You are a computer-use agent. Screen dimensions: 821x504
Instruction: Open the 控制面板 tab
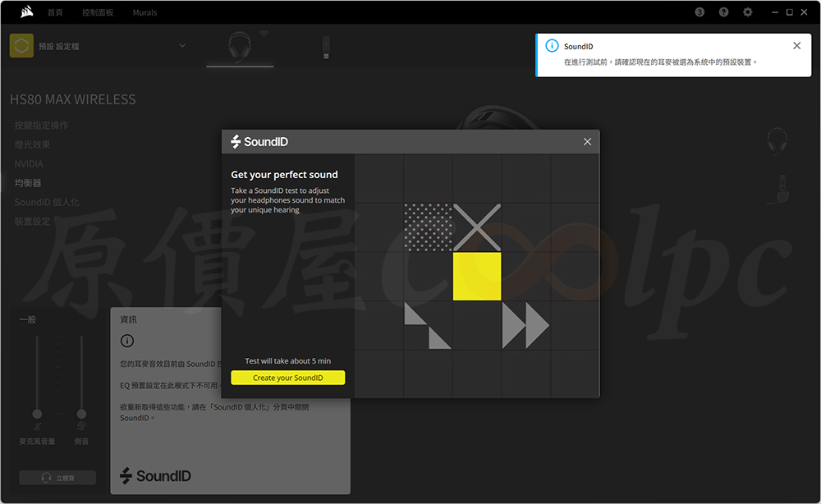[98, 12]
